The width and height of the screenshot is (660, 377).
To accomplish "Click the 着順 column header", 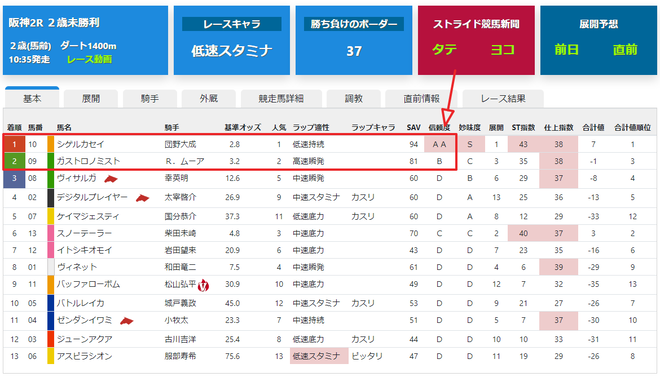I will 14,127.
